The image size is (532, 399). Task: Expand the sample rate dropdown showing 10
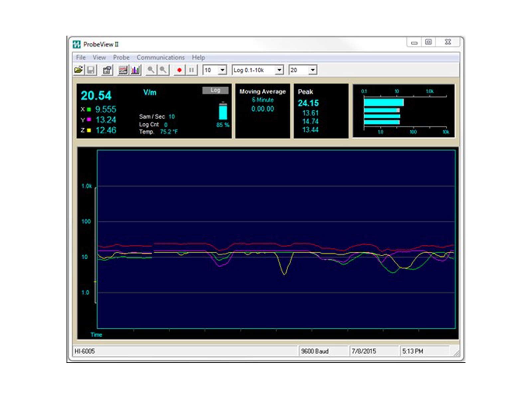pos(222,70)
